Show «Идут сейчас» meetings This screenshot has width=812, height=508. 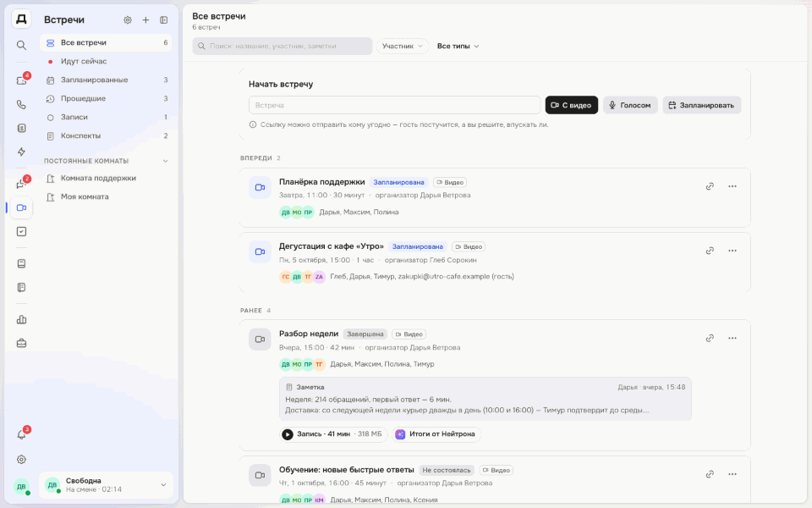[106, 61]
